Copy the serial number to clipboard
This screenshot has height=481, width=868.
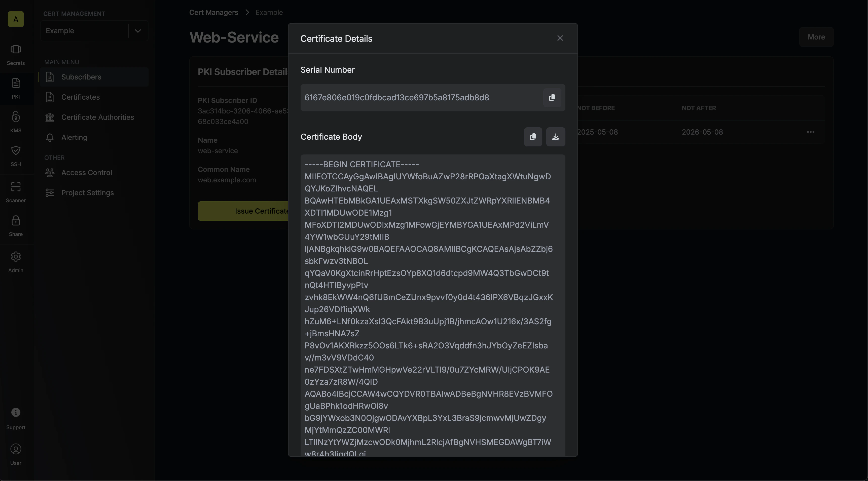coord(552,98)
